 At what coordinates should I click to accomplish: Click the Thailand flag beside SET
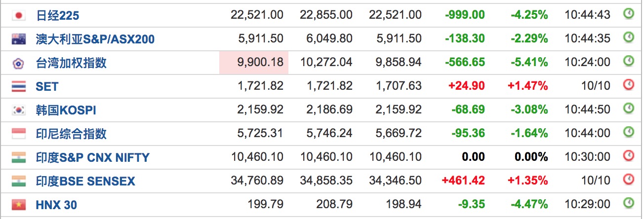[x=19, y=87]
